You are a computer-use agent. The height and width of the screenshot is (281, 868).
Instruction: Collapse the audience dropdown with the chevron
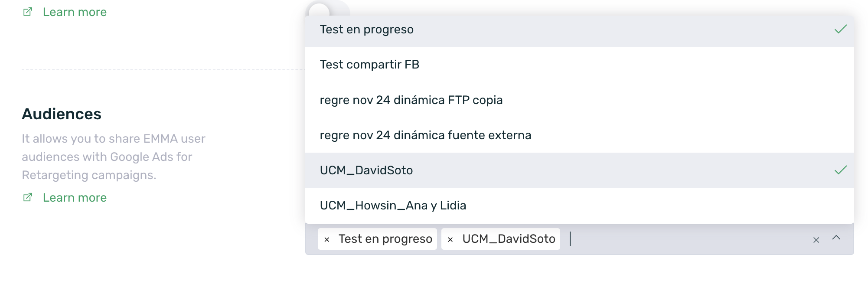coord(836,238)
